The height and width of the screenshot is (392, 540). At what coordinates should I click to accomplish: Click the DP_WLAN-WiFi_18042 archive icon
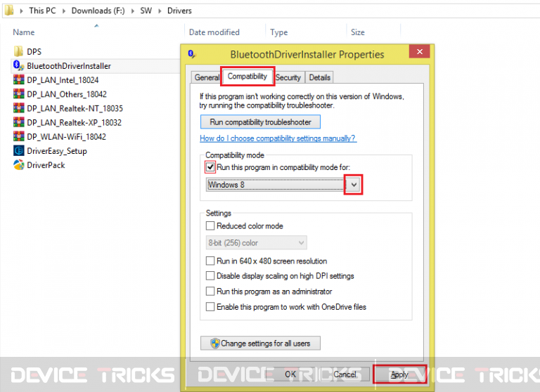click(x=18, y=136)
